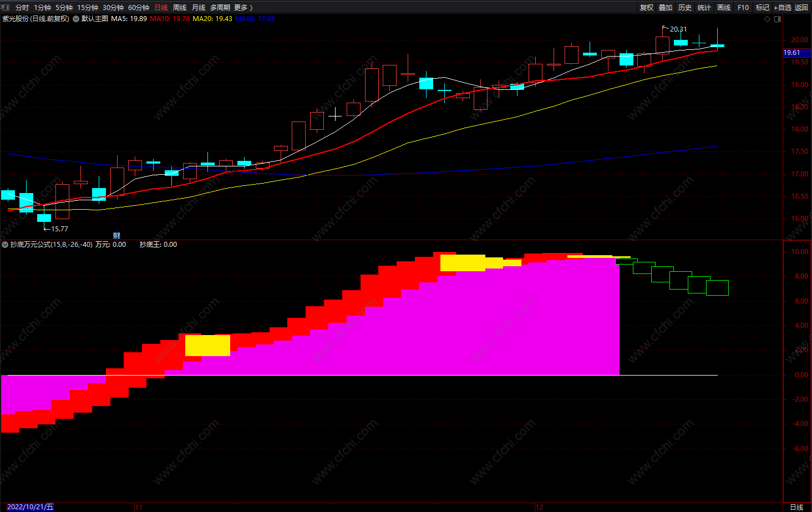Switch to the 周线 weekly tab
The image size is (812, 512).
[x=180, y=8]
